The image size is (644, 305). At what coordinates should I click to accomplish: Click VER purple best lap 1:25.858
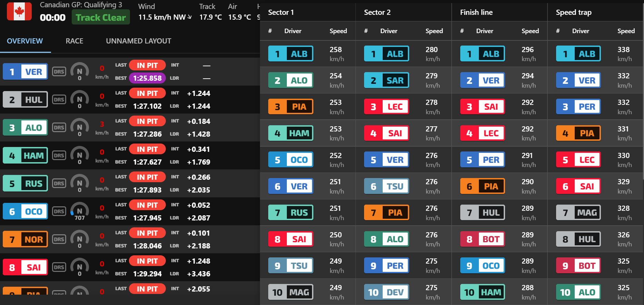(147, 78)
